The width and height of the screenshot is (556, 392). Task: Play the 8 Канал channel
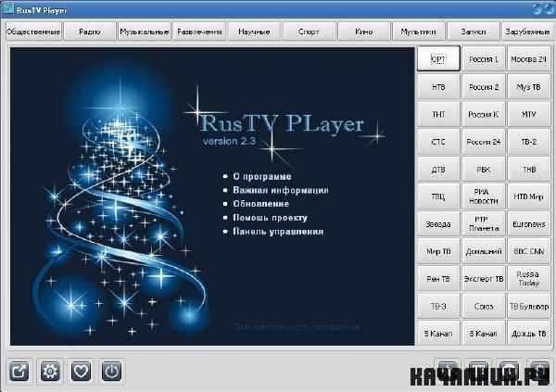click(484, 334)
